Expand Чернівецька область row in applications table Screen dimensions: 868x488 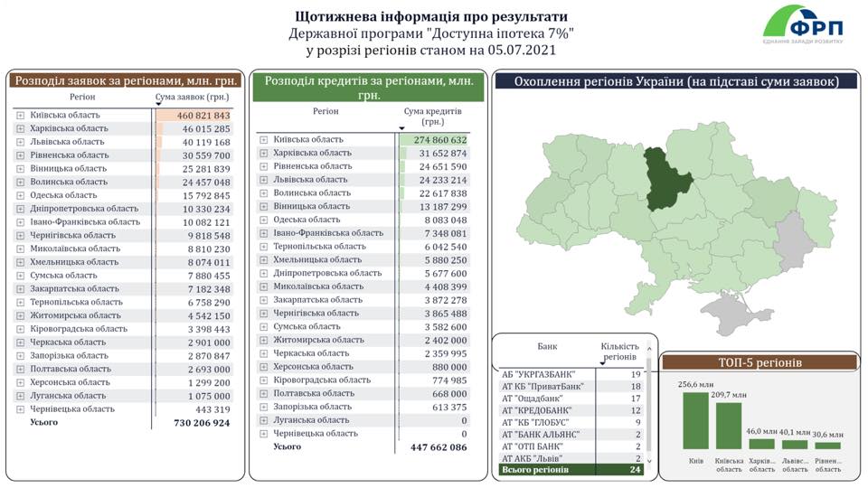(19, 409)
